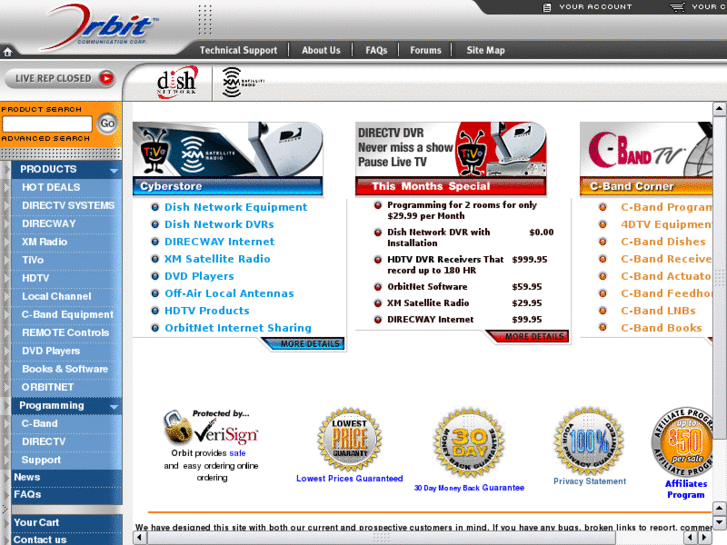Screen dimensions: 727x545
Task: Click the Go search button
Action: coord(107,123)
